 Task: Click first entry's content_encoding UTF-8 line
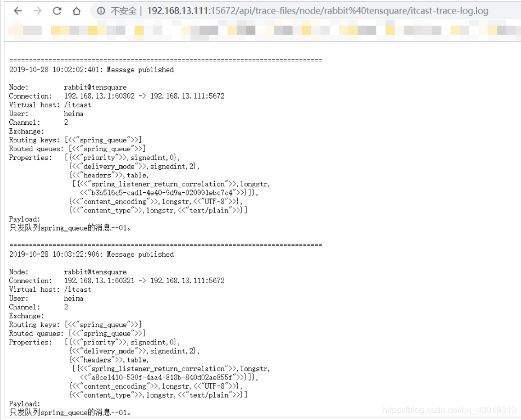(156, 202)
